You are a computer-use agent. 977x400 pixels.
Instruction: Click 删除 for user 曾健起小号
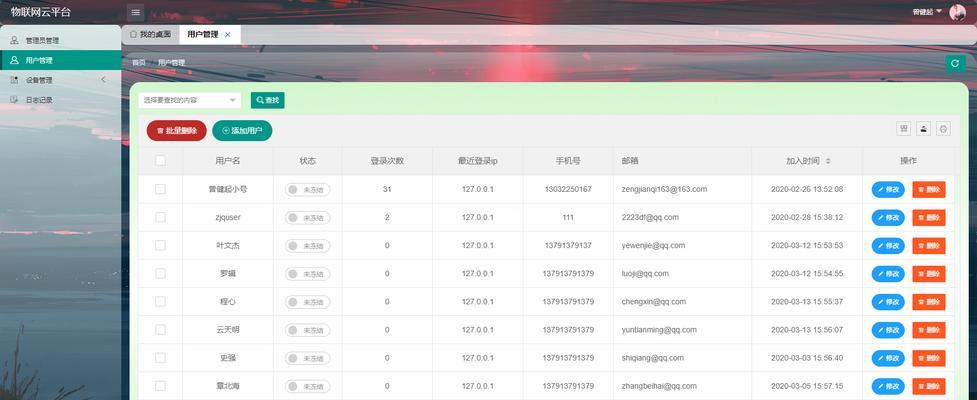click(x=929, y=189)
